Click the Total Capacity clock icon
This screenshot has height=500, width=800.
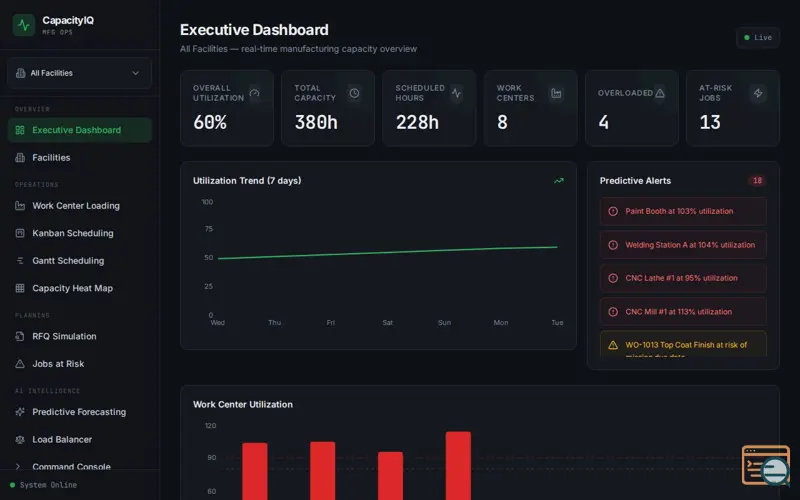point(354,93)
